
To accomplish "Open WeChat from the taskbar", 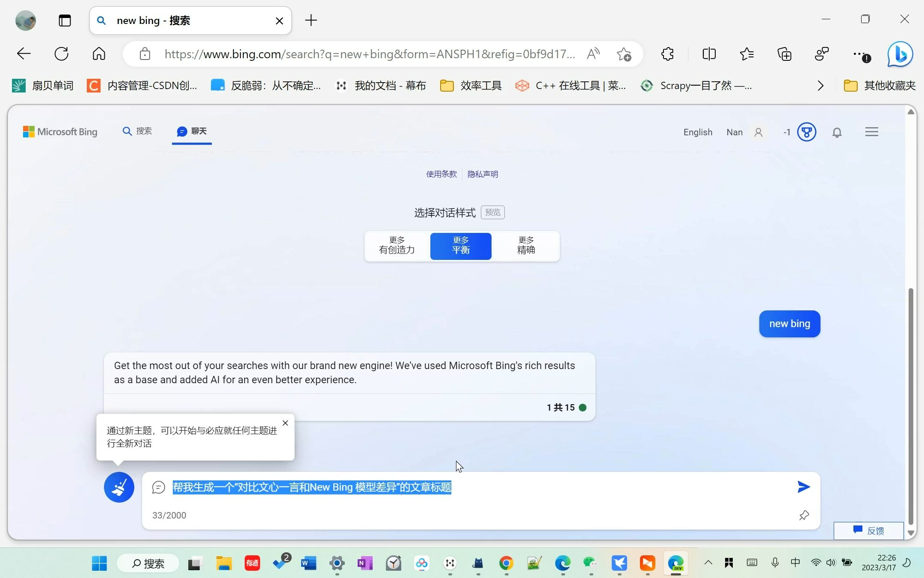I will (590, 563).
